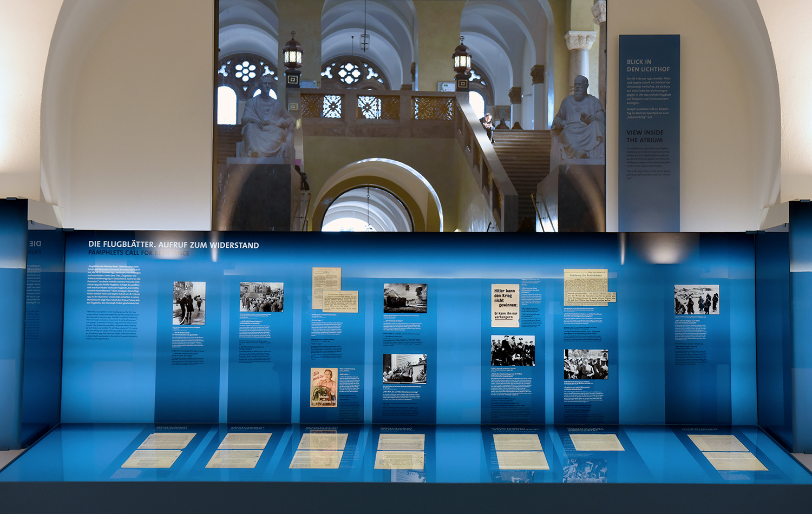Open the newspaper clipping above the right column
The image size is (812, 514).
coord(585,287)
